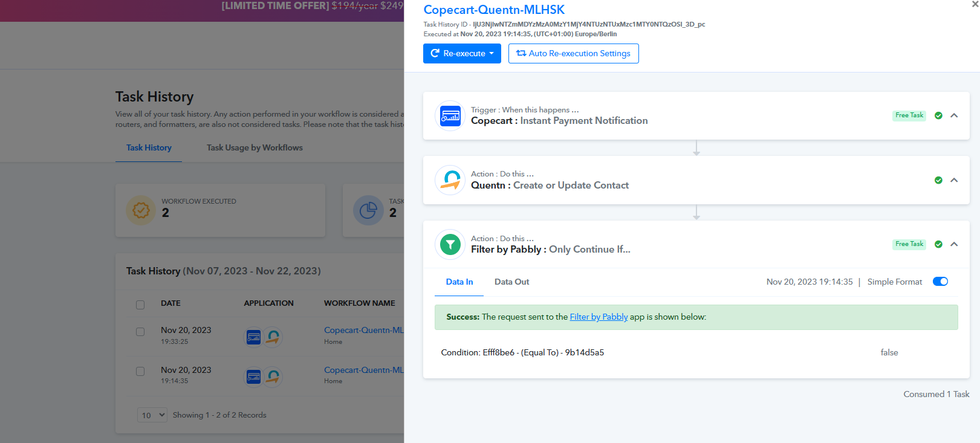Click the Task consumed pie chart icon
This screenshot has height=443, width=980.
point(368,210)
